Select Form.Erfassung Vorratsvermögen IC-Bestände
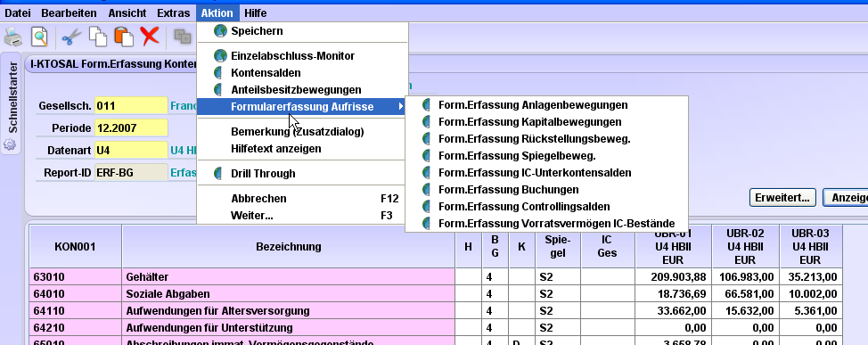The height and width of the screenshot is (345, 868). point(547,224)
